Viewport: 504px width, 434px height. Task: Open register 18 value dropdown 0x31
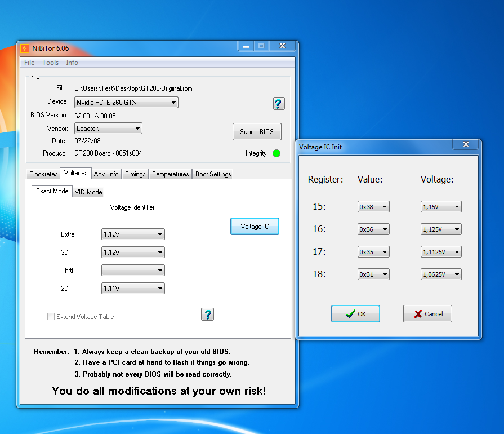tap(373, 274)
